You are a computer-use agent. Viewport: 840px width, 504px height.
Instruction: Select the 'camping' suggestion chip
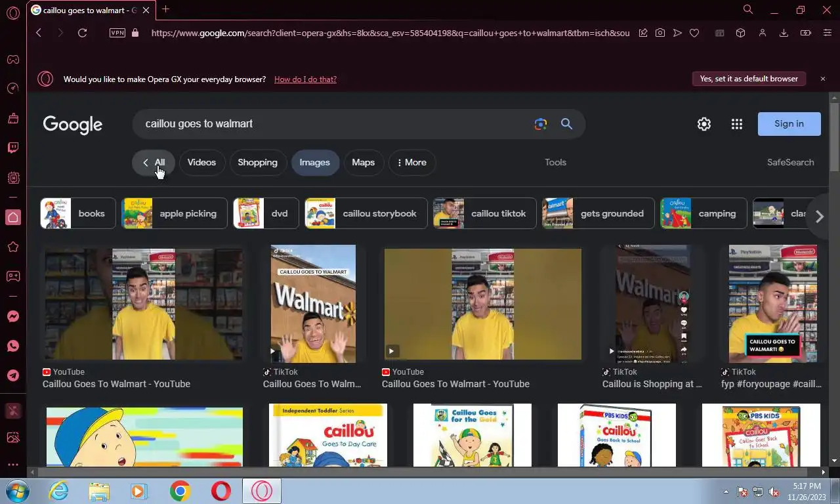[x=703, y=213]
